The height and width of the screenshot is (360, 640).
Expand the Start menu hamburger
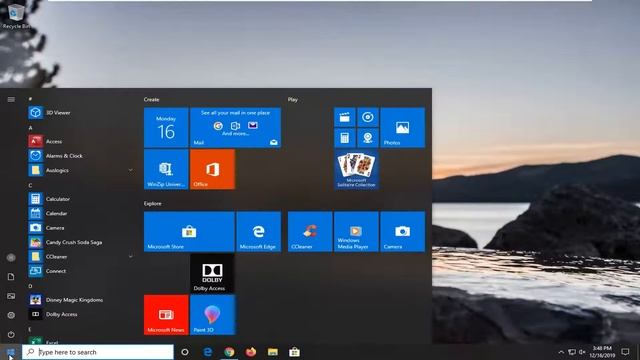point(11,100)
